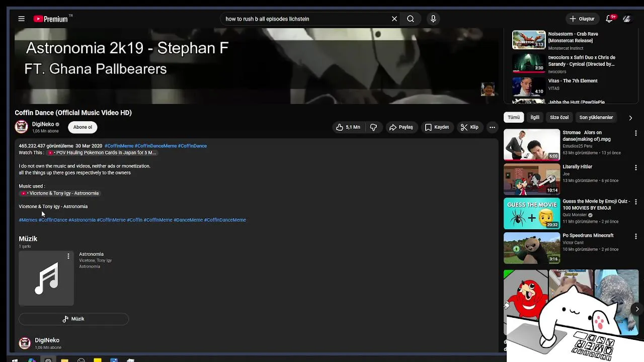The width and height of the screenshot is (644, 362).
Task: Open the notifications bell
Action: point(609,19)
